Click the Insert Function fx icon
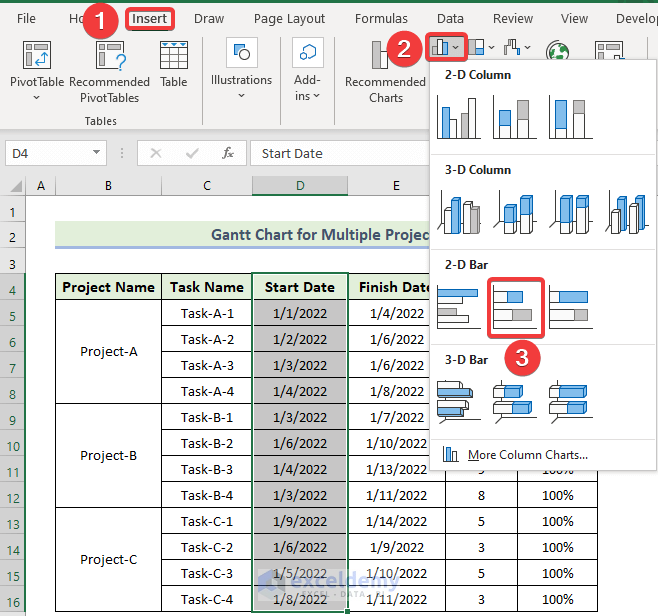 228,153
